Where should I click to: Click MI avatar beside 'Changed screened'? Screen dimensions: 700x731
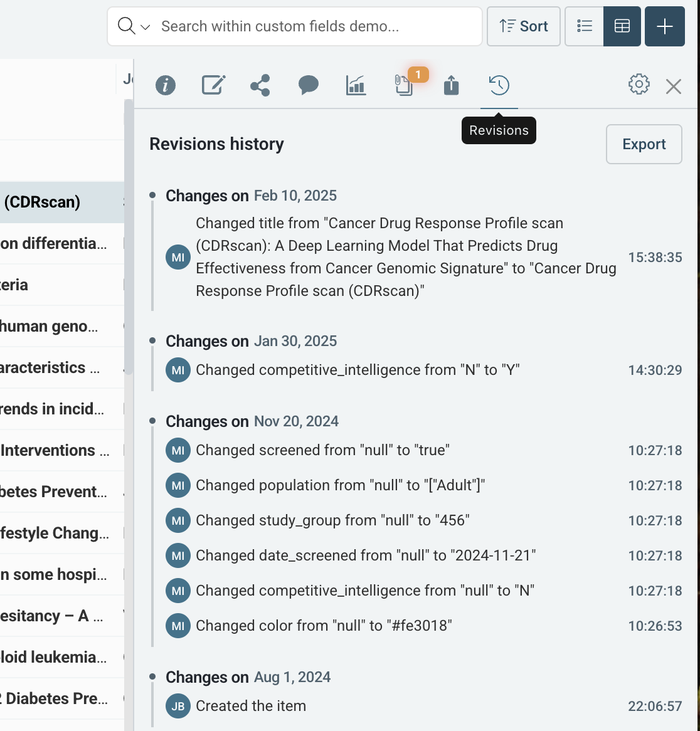tap(178, 450)
